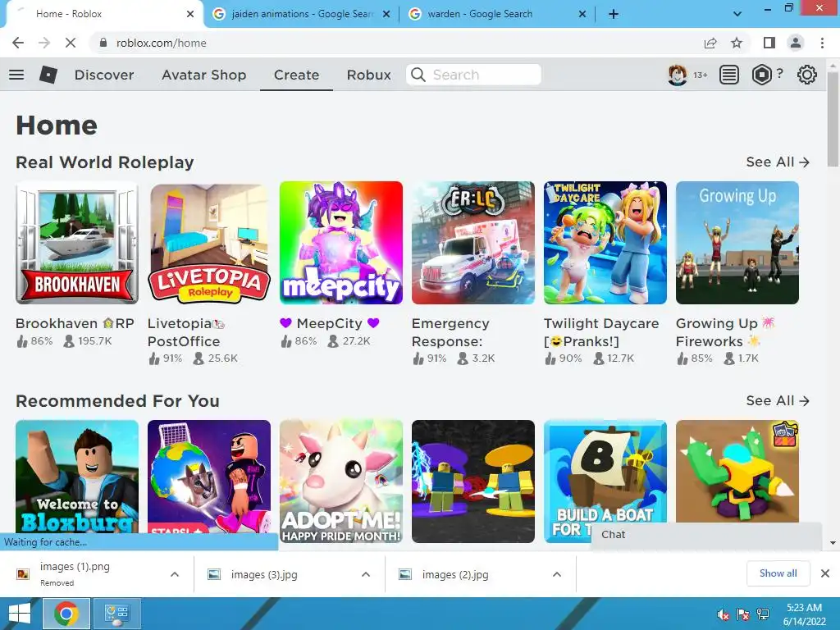Open the Action Center flag tray icon

point(743,614)
